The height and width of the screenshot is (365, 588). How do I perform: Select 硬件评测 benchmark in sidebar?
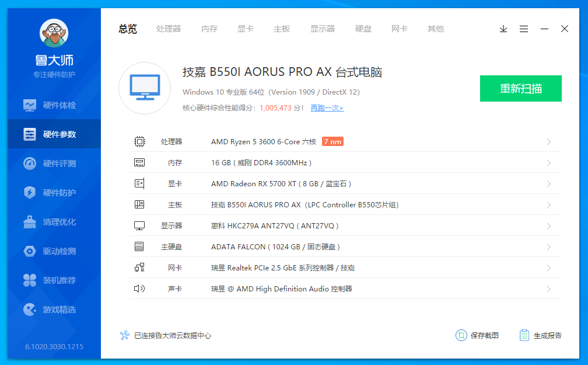(54, 164)
